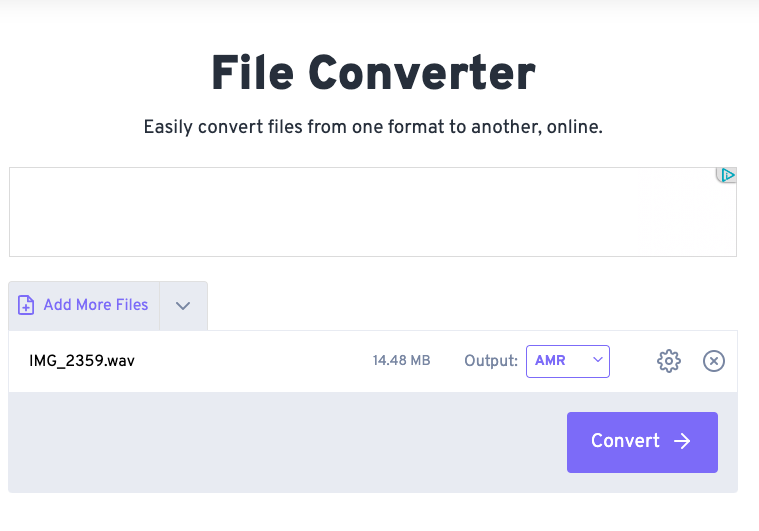759x531 pixels.
Task: Click the Output: label
Action: click(491, 361)
